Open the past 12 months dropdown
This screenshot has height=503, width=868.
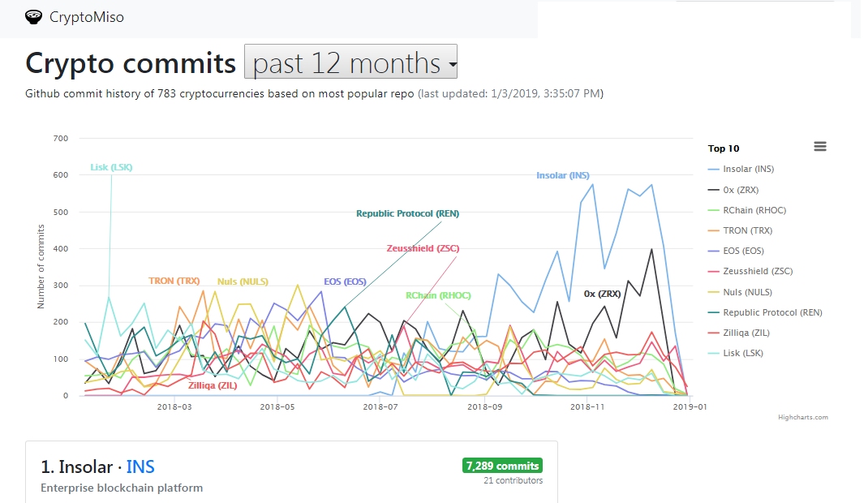click(x=350, y=62)
